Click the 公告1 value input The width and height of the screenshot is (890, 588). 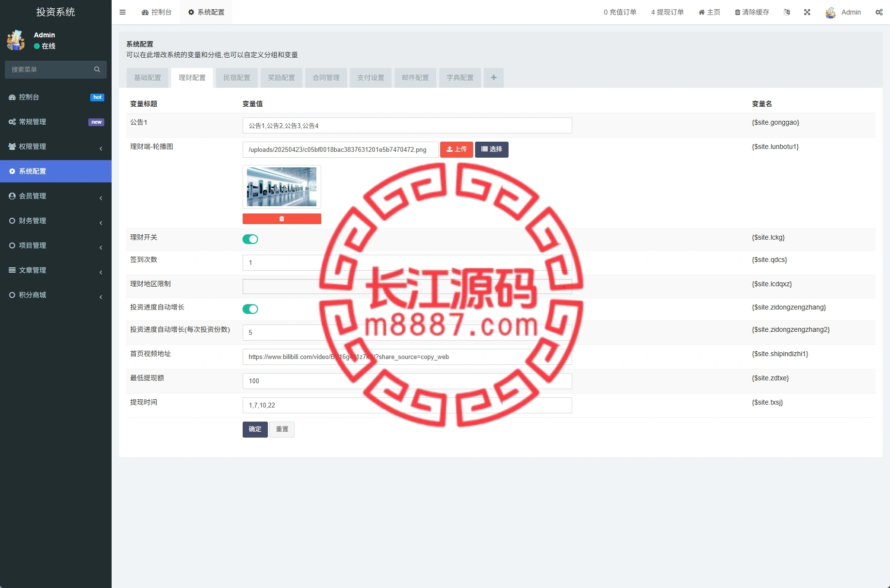coord(407,126)
